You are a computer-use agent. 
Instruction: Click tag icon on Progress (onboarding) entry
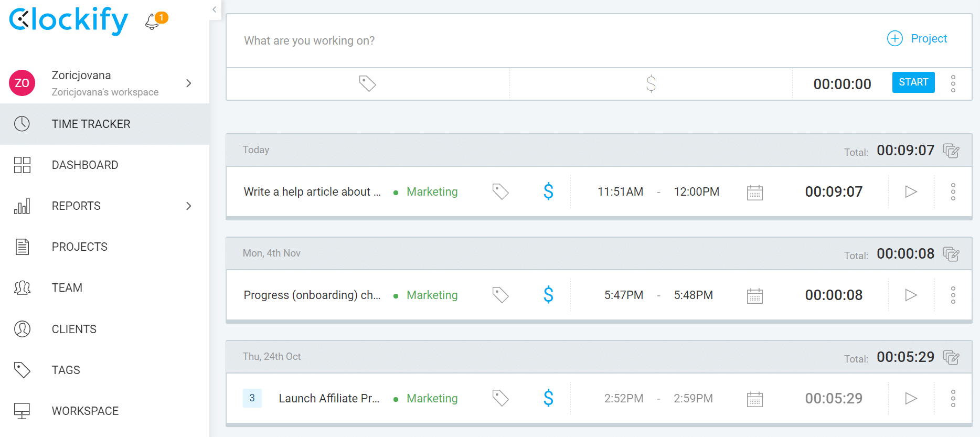click(x=500, y=295)
